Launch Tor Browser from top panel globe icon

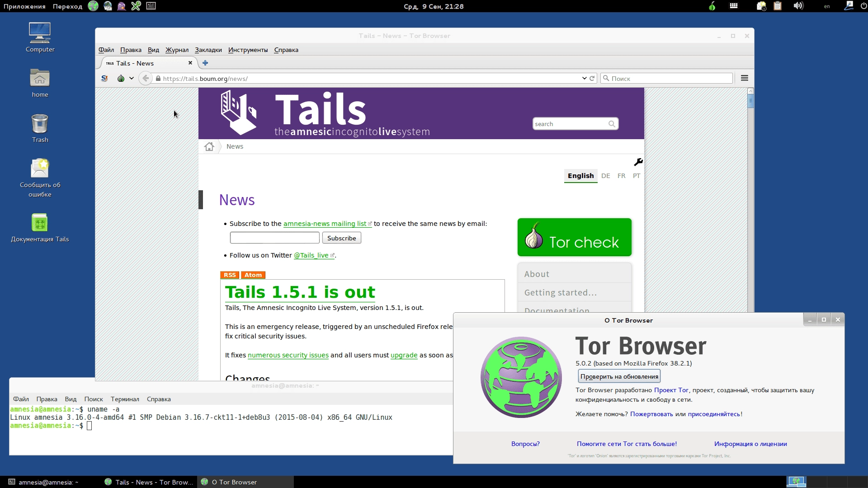click(93, 6)
